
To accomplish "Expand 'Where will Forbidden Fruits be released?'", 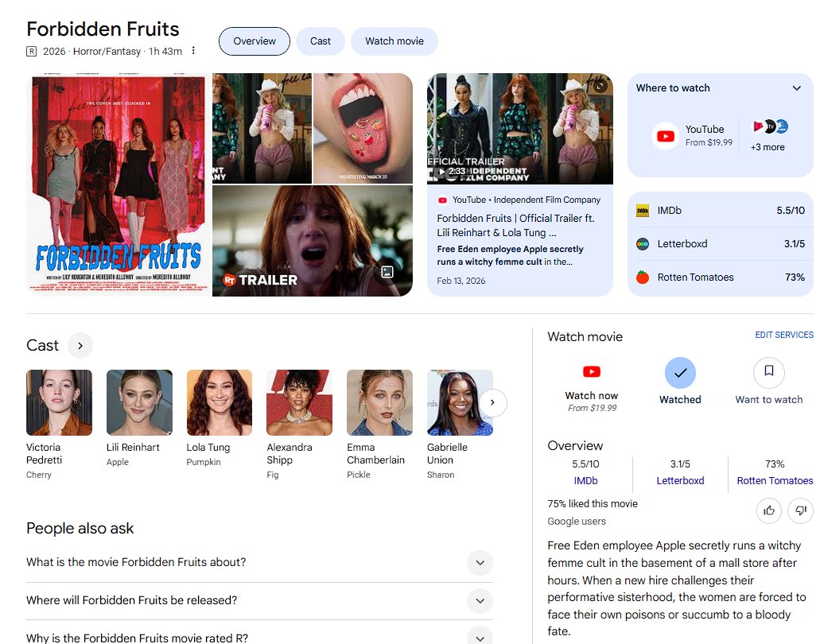I will point(480,600).
